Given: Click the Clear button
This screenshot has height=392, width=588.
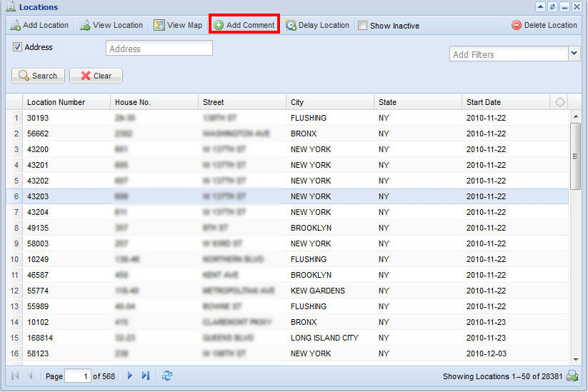Looking at the screenshot, I should click(x=96, y=76).
